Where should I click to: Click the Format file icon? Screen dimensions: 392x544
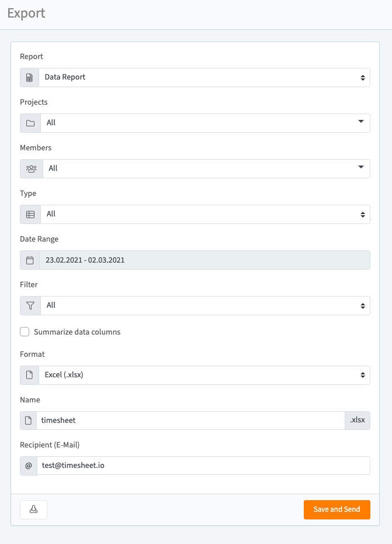tap(29, 375)
